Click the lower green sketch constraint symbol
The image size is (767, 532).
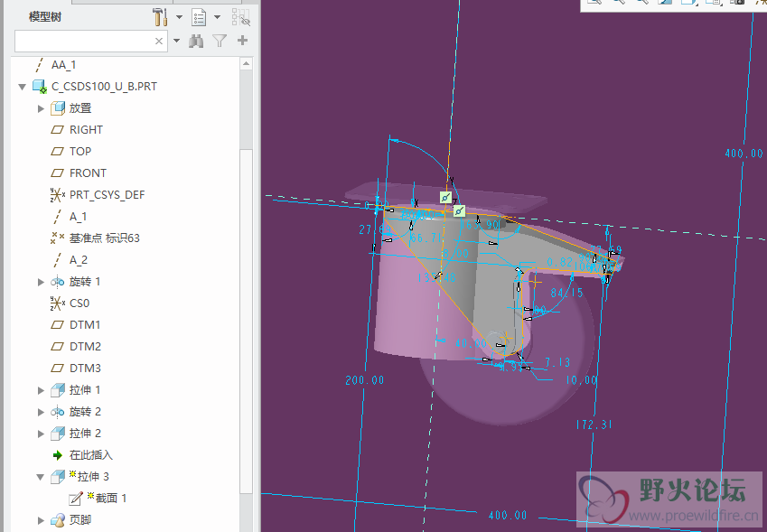tap(459, 211)
